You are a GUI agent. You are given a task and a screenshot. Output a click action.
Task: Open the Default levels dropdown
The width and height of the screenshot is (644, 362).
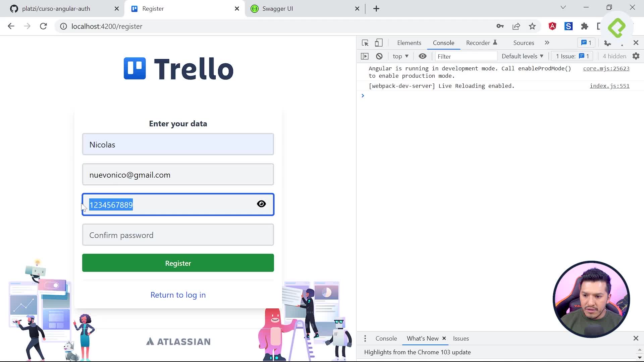point(523,56)
